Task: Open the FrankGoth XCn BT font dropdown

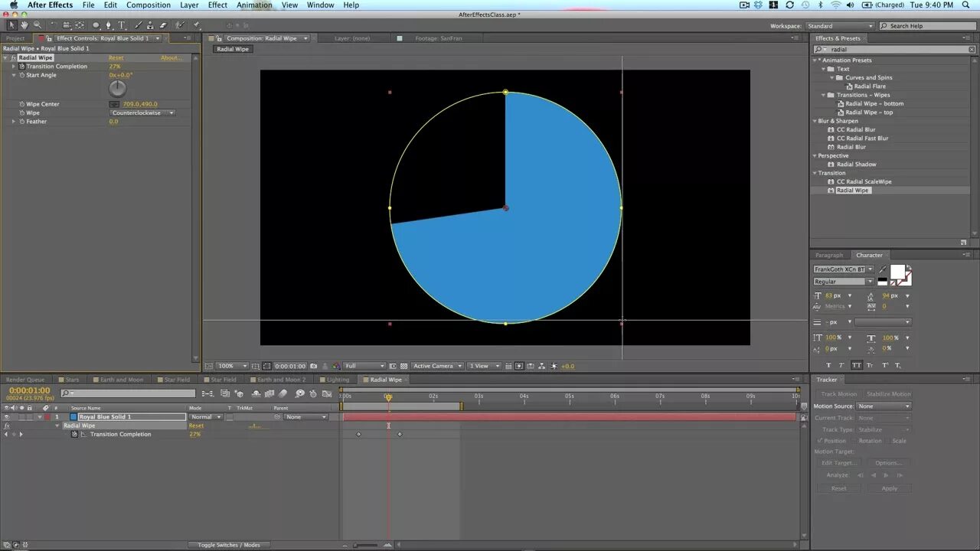Action: 843,269
